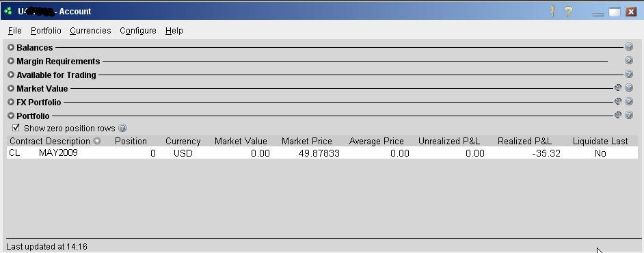Click the Liquidate Last column header
The height and width of the screenshot is (253, 644).
tap(600, 142)
